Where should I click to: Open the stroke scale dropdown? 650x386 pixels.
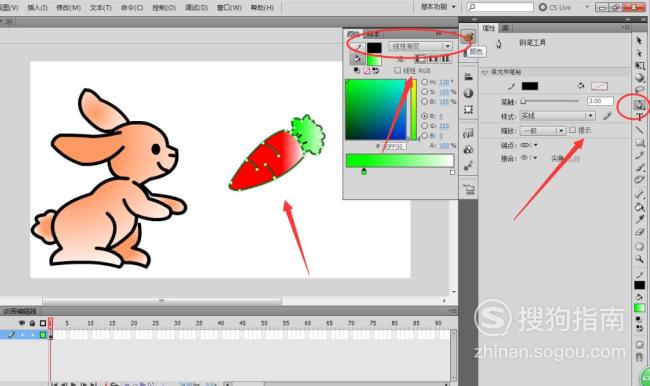(543, 131)
